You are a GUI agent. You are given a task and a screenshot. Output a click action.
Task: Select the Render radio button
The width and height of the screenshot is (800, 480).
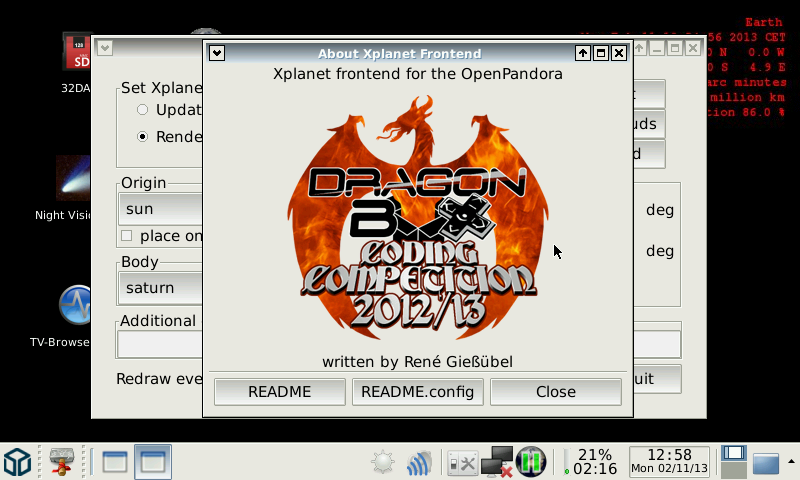point(143,136)
